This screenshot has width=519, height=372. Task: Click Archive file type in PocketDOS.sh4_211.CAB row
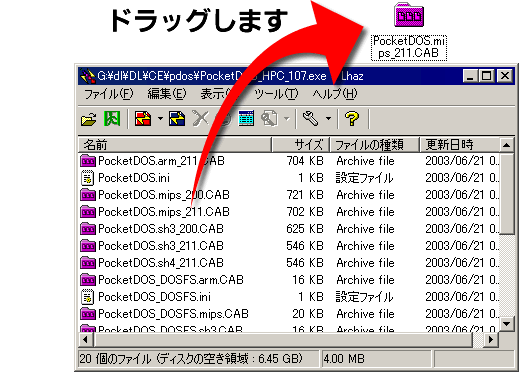click(365, 263)
